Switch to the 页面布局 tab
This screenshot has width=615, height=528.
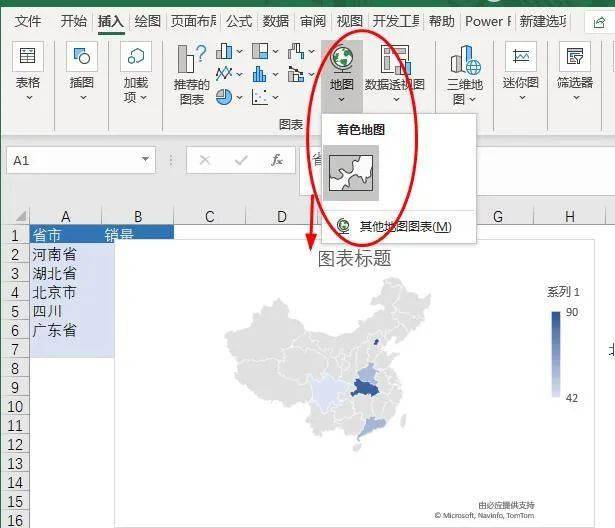(193, 21)
